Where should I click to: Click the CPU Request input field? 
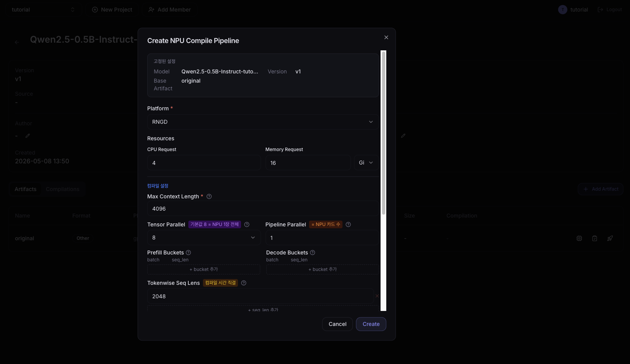click(204, 163)
